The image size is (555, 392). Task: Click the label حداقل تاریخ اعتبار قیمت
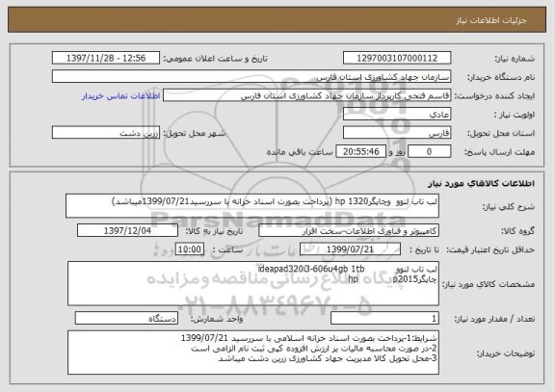click(x=490, y=249)
